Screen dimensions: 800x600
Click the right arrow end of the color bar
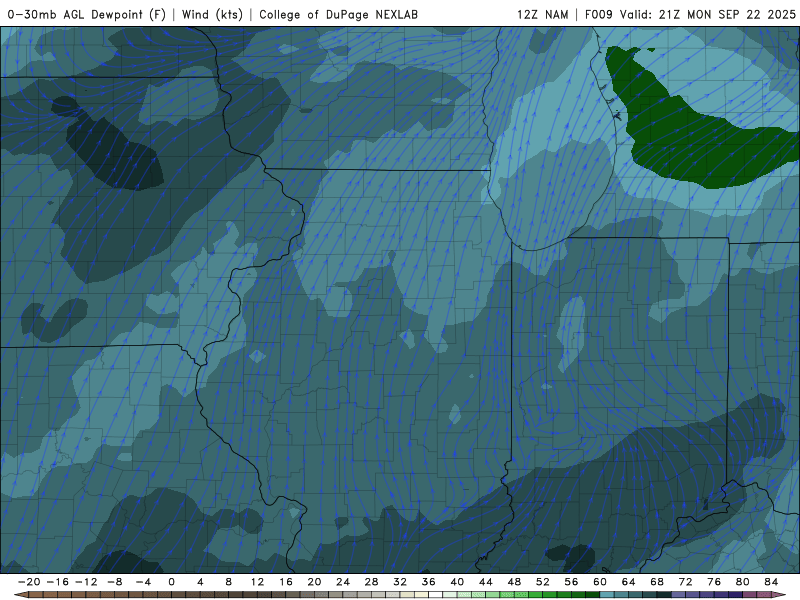point(779,595)
